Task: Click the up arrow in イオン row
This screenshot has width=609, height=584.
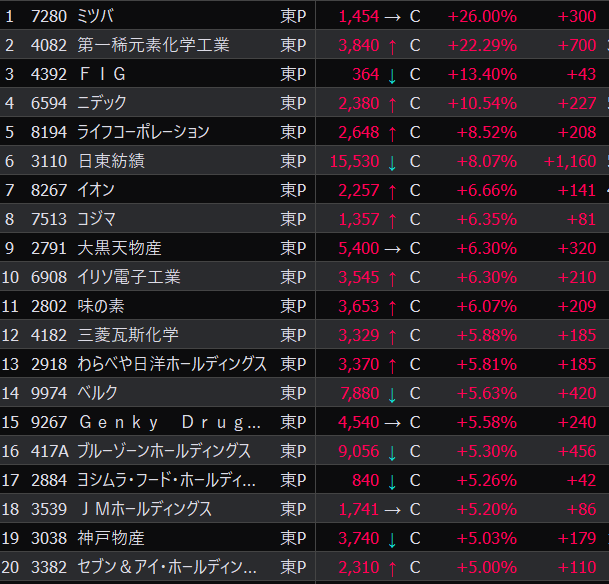Action: (x=392, y=190)
